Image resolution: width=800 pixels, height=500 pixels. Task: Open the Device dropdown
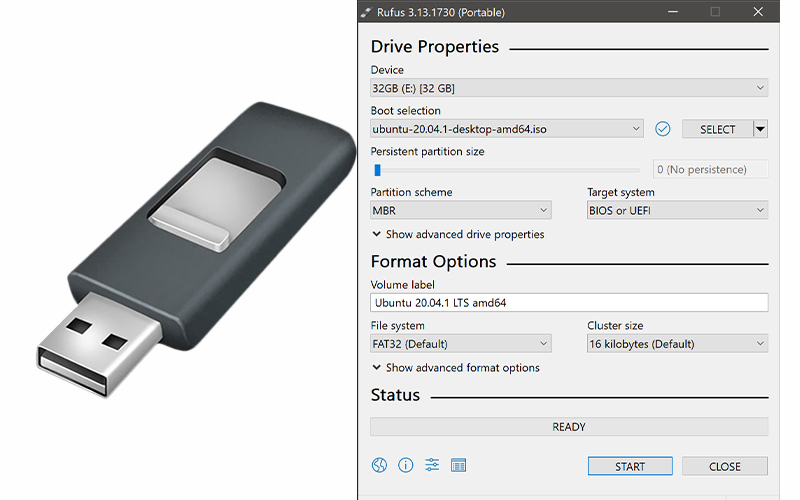(x=569, y=88)
